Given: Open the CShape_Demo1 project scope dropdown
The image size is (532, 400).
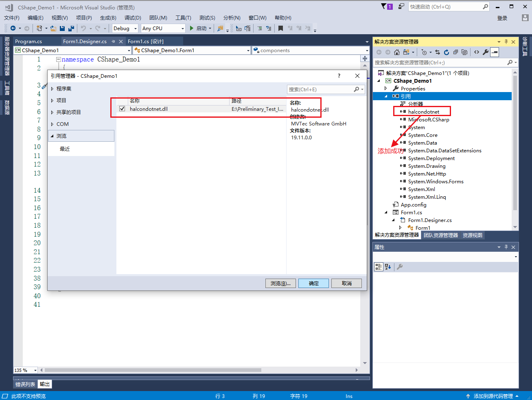Looking at the screenshot, I should point(129,51).
